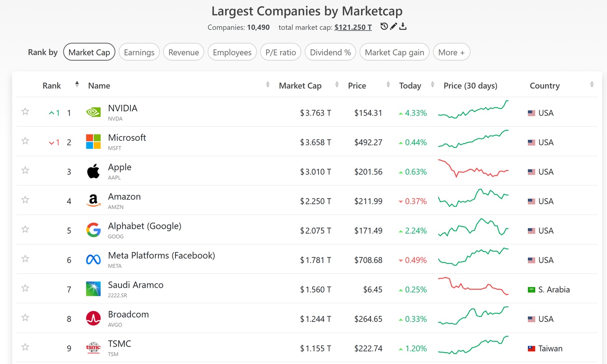Sort table by Rank column arrows
607x364 pixels.
tap(77, 85)
